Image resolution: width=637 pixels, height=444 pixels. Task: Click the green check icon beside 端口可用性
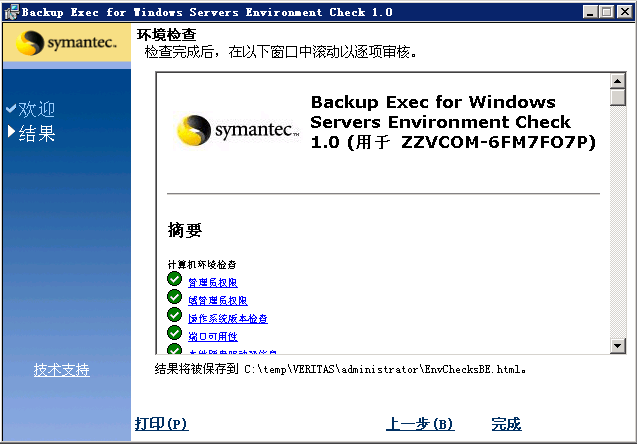click(175, 334)
